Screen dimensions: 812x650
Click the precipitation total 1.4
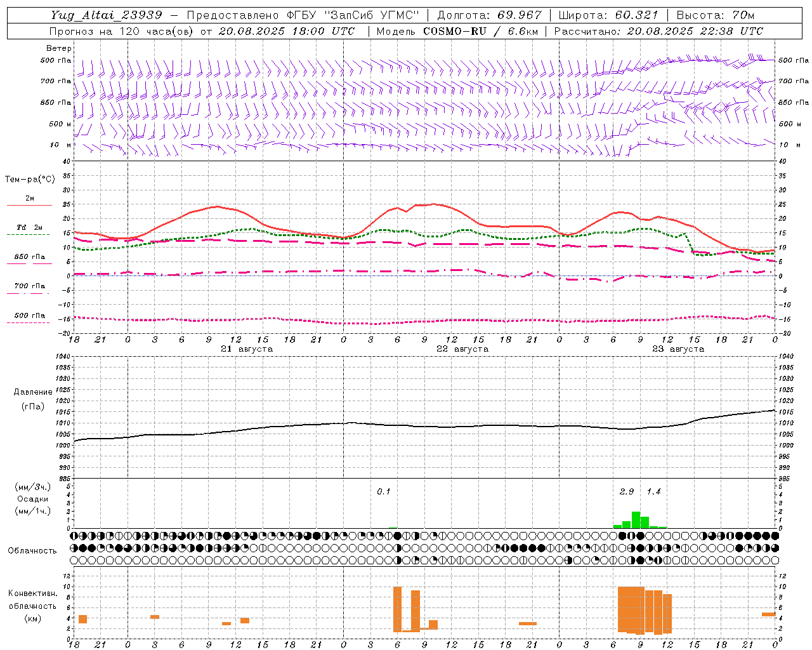click(653, 492)
